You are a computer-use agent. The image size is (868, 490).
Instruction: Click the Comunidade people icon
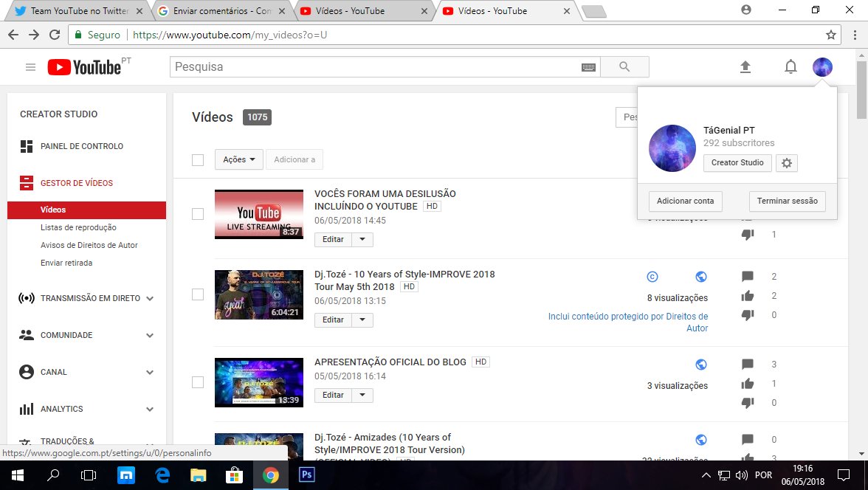click(x=27, y=335)
